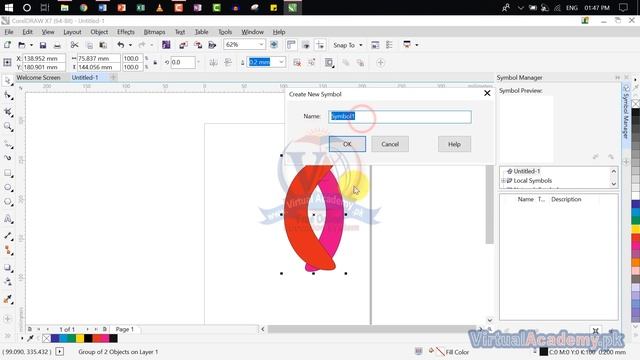Select the Rectangle tool
640x360 pixels.
click(x=7, y=173)
